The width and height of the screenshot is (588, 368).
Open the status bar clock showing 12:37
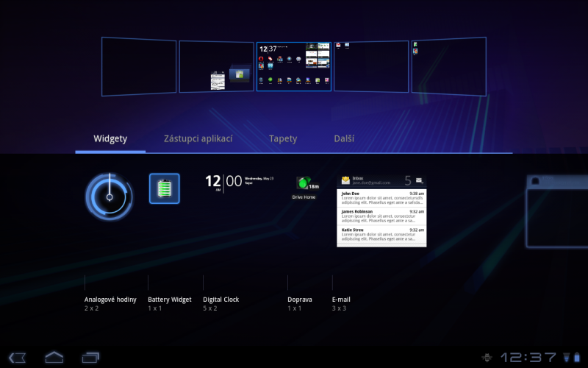(528, 358)
